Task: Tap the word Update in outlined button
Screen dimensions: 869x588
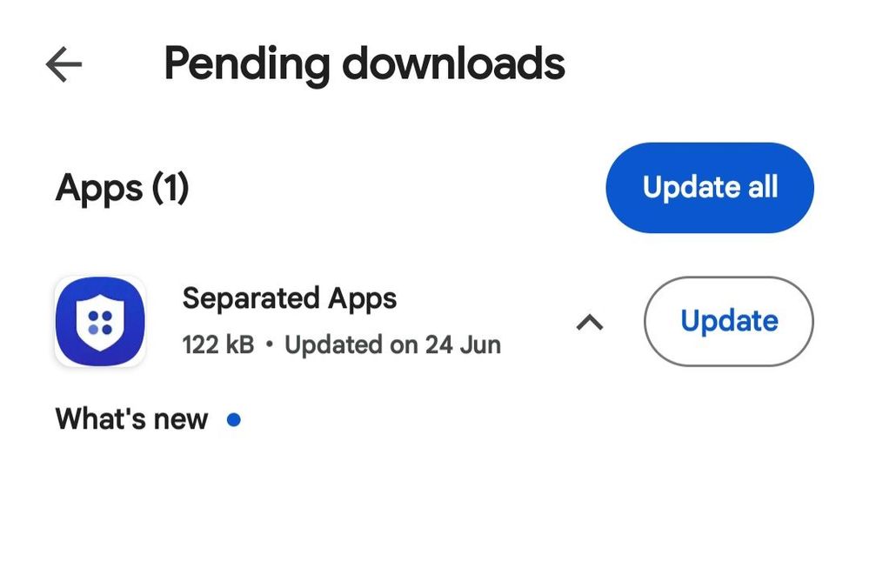Action: click(729, 322)
